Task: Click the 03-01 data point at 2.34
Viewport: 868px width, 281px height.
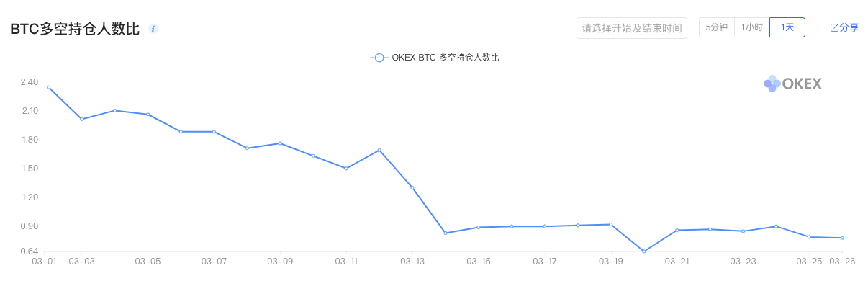Action: click(x=48, y=87)
